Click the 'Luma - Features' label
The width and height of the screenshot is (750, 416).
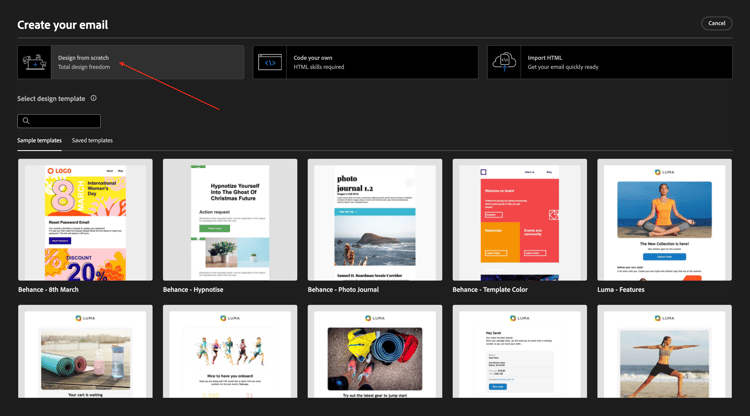point(621,290)
